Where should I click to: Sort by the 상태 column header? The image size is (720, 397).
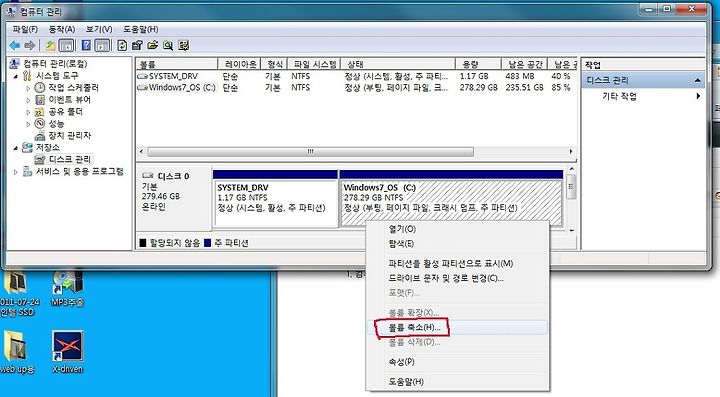[399, 64]
